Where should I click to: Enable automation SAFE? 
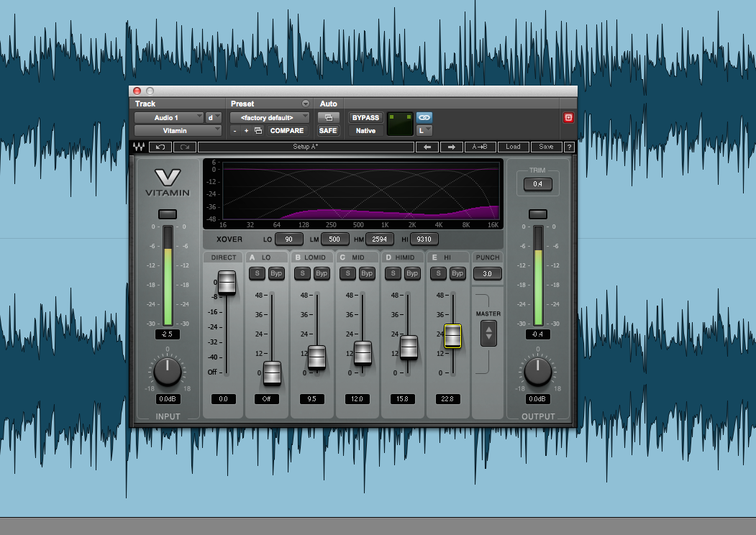(x=328, y=131)
